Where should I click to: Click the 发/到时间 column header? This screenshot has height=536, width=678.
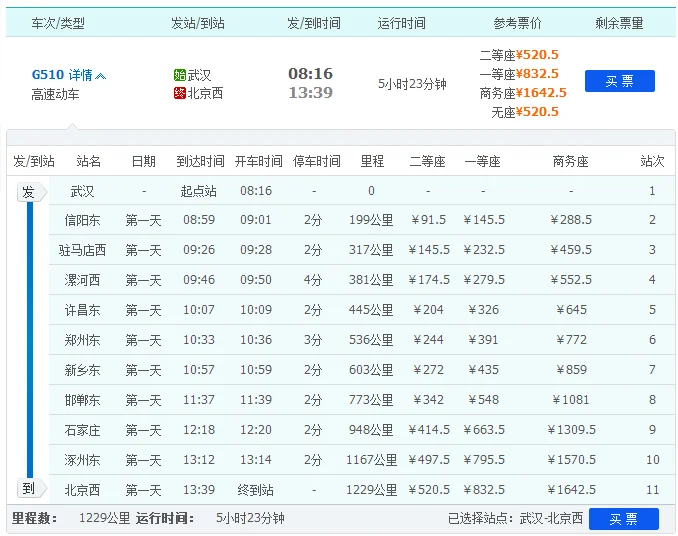pyautogui.click(x=313, y=23)
